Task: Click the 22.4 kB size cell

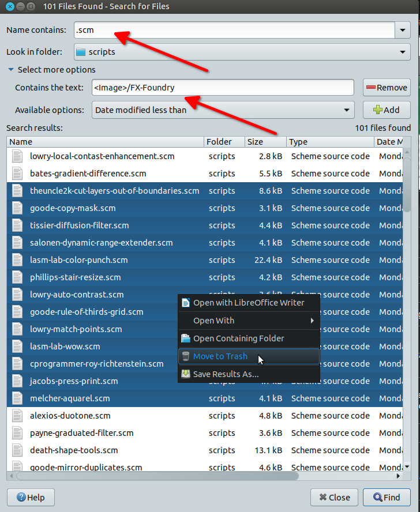Action: [268, 260]
